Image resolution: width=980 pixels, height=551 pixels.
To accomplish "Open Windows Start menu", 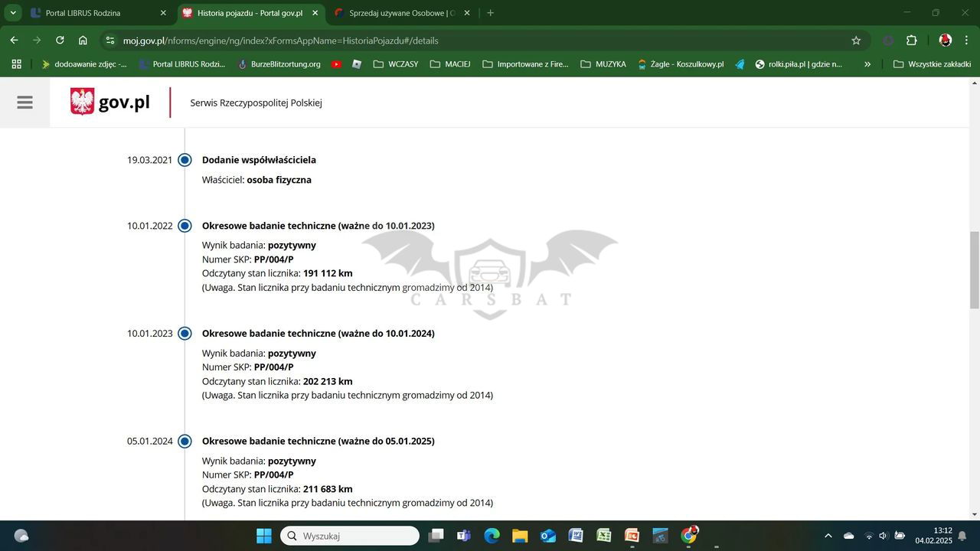I will tap(263, 536).
